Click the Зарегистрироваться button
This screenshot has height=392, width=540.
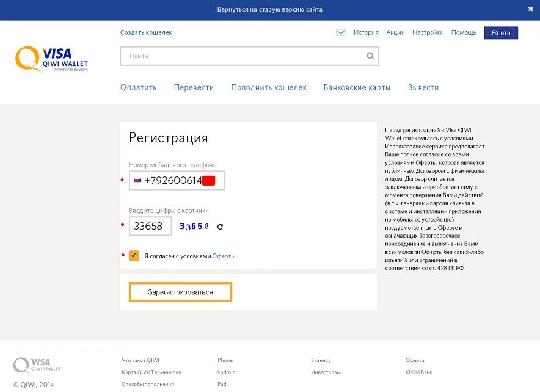(x=180, y=292)
